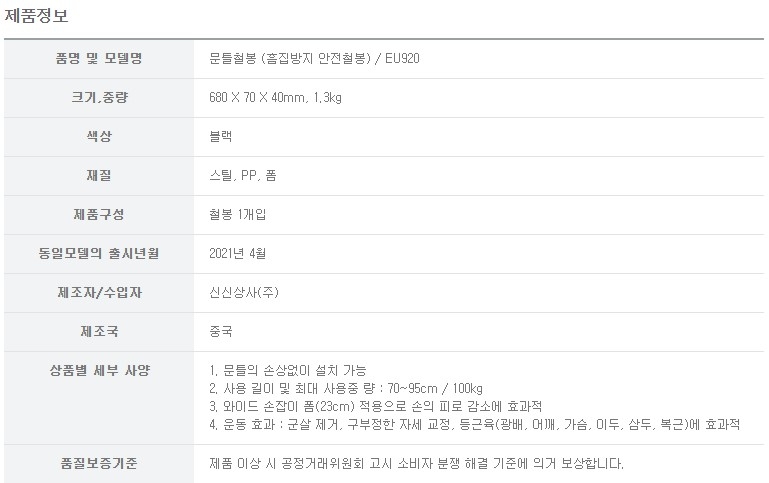Select the 재질 label cell
Image resolution: width=769 pixels, height=483 pixels.
coord(98,175)
